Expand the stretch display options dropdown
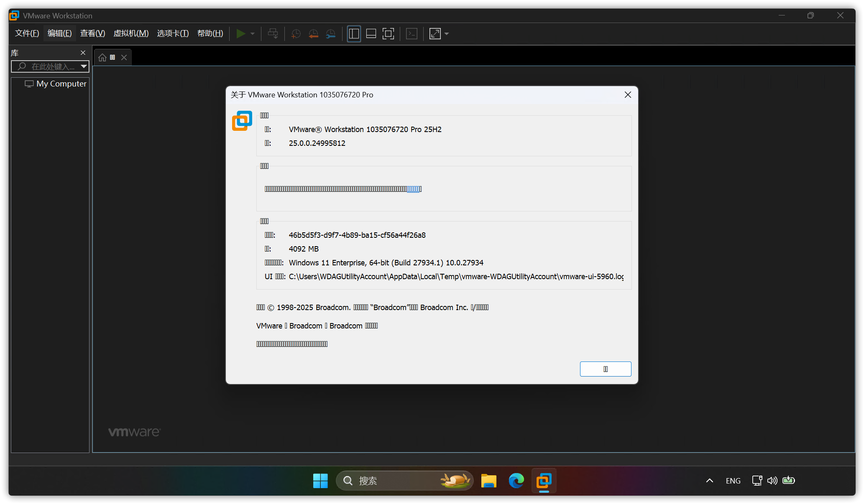The width and height of the screenshot is (864, 504). coord(447,33)
